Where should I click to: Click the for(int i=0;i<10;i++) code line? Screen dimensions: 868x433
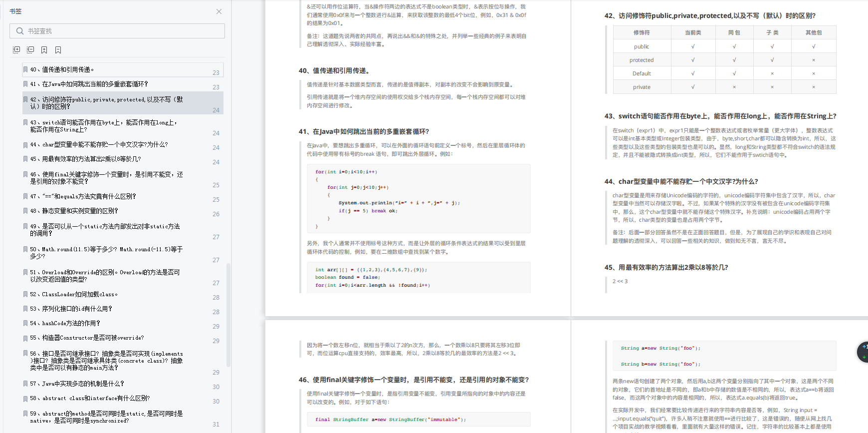[x=346, y=172]
